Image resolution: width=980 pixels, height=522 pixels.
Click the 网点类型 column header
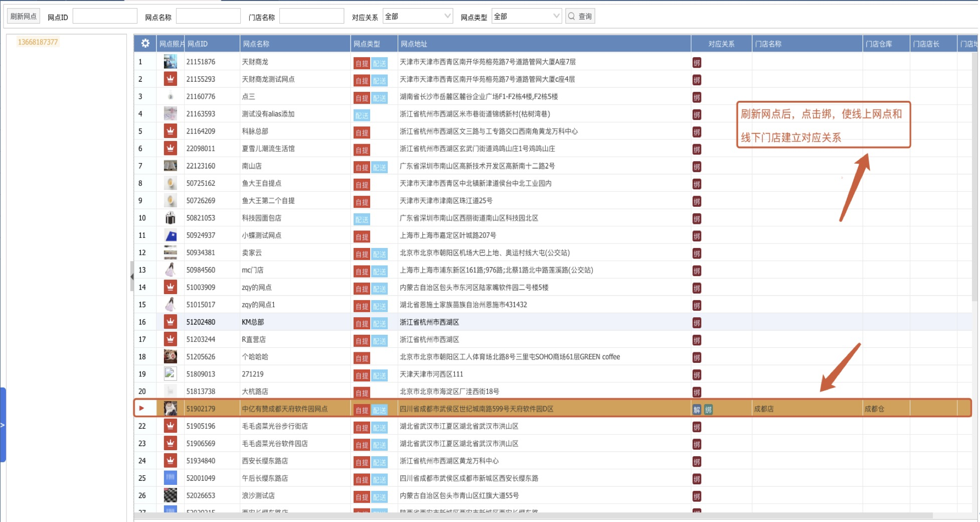pyautogui.click(x=374, y=44)
